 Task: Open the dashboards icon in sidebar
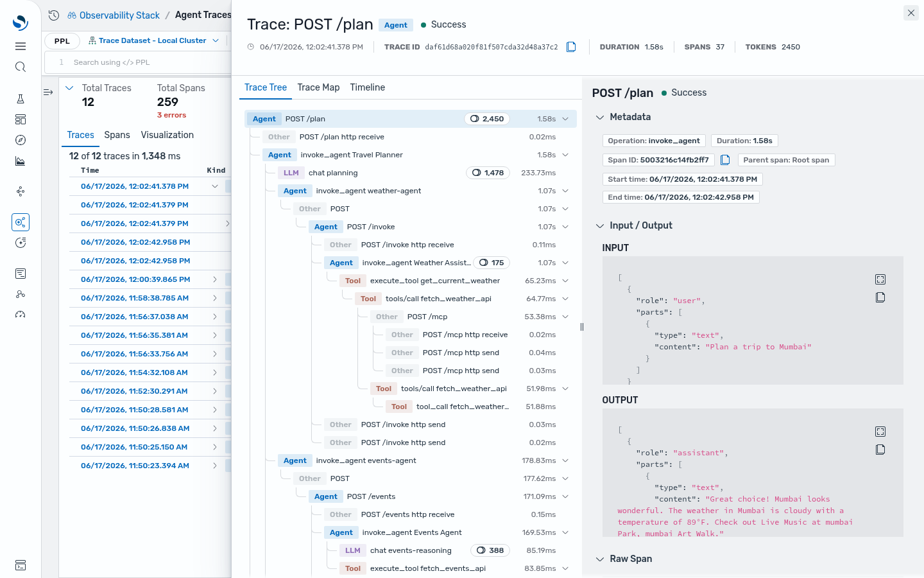click(21, 119)
